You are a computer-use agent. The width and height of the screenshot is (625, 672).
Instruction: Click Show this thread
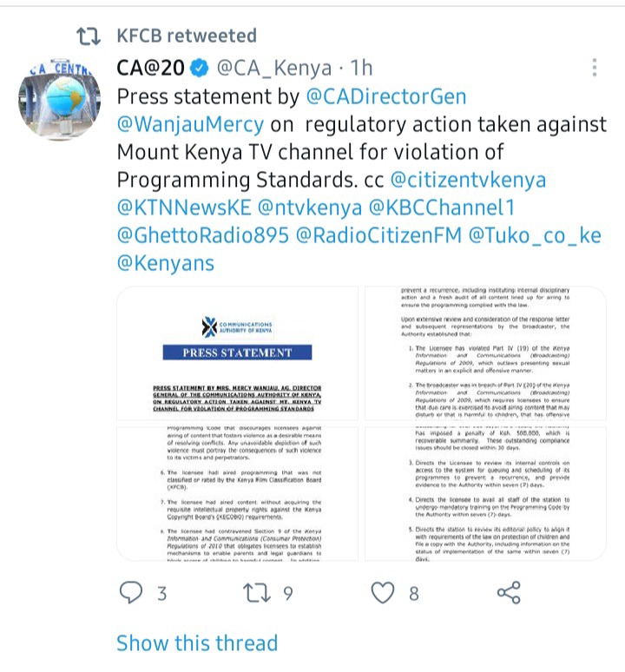coord(197,642)
